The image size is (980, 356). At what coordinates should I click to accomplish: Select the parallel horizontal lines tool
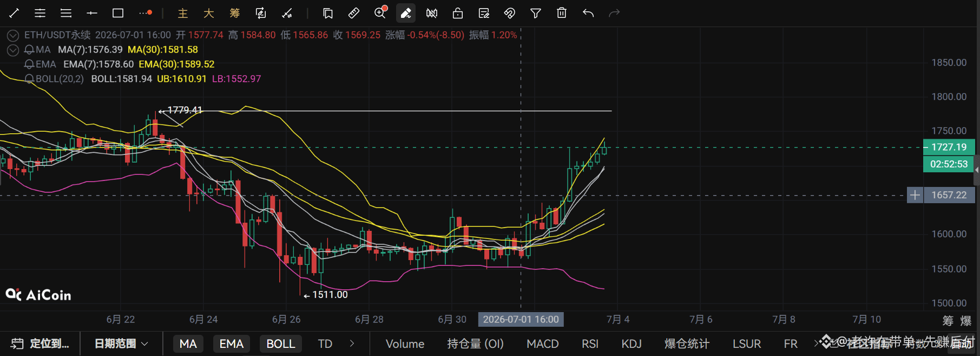[66, 13]
